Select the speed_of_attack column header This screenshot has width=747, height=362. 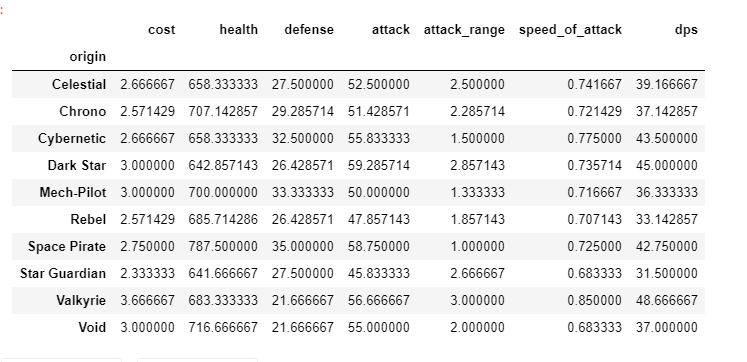[x=570, y=30]
